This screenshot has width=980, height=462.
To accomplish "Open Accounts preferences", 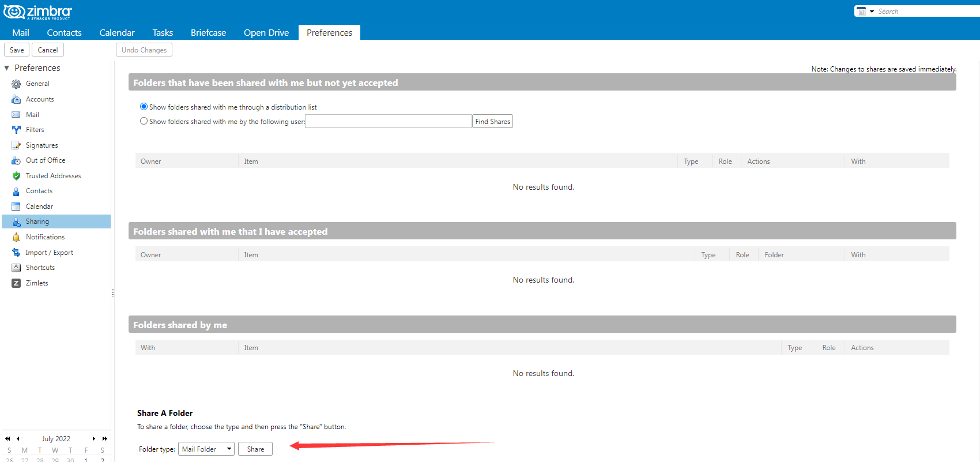I will tap(40, 99).
